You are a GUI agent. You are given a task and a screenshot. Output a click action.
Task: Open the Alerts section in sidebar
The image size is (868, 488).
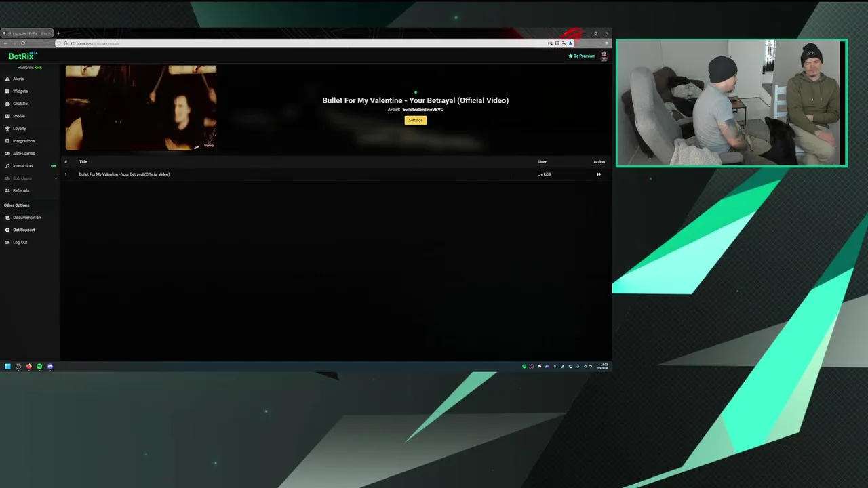tap(18, 79)
